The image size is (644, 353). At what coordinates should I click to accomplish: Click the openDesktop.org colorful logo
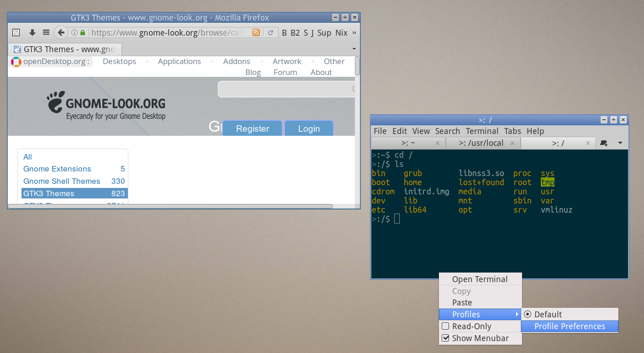(16, 62)
